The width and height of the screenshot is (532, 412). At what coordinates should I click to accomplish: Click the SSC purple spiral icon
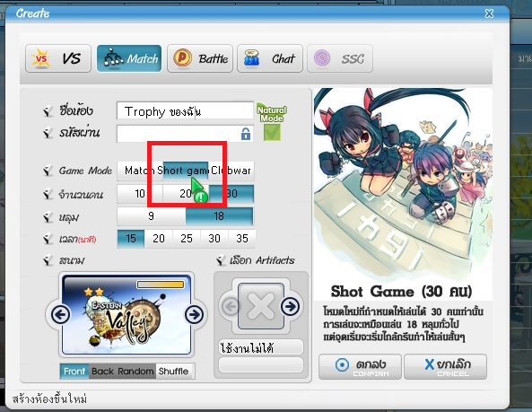coord(322,57)
